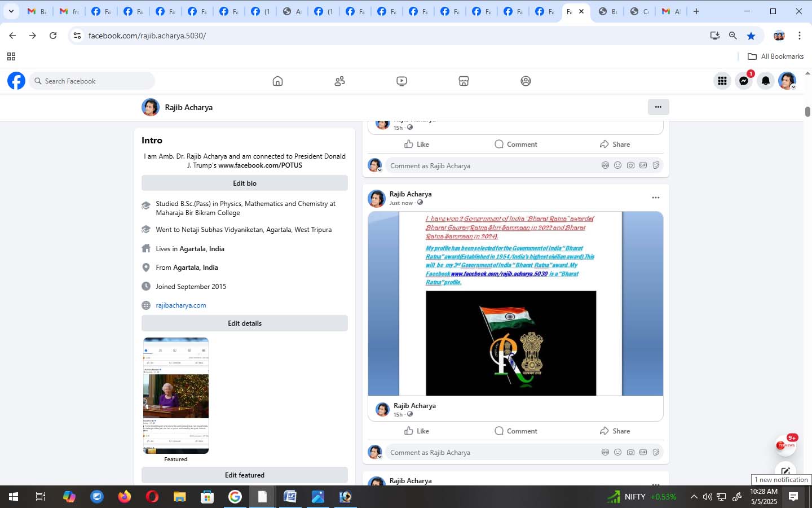Open three-dot menu on the Just now post
The image size is (812, 508).
[655, 198]
